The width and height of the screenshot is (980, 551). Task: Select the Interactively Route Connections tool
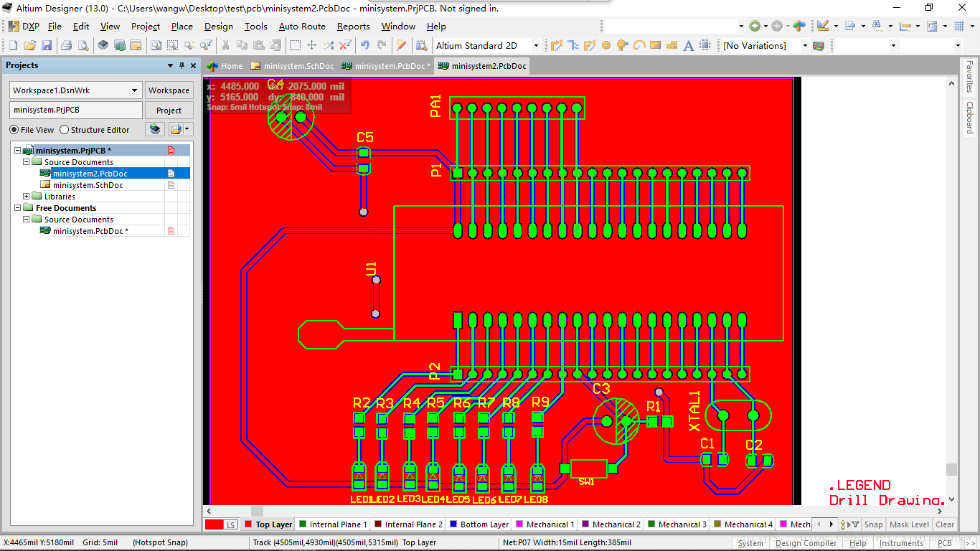coord(557,45)
